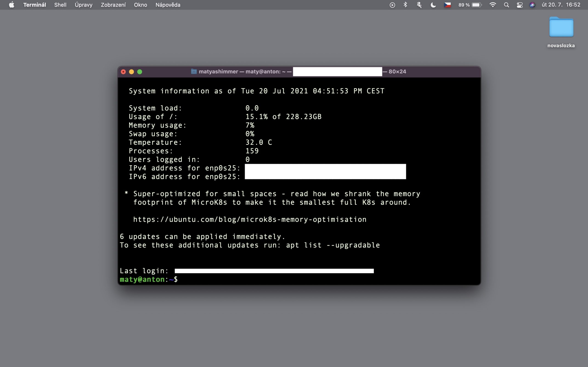This screenshot has height=367, width=588.
Task: Open the Úpravy menu
Action: coord(83,5)
